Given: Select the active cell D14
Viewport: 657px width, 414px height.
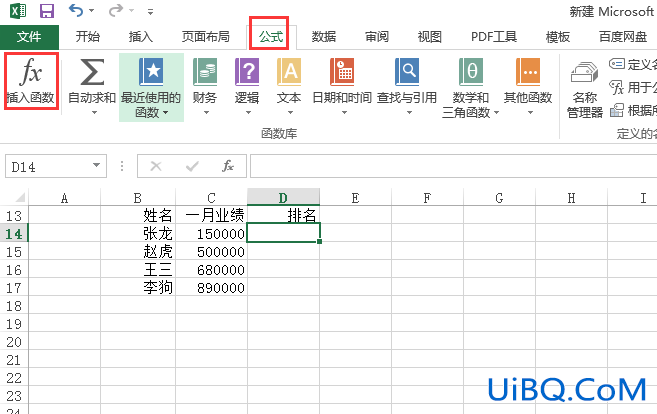Looking at the screenshot, I should [283, 233].
